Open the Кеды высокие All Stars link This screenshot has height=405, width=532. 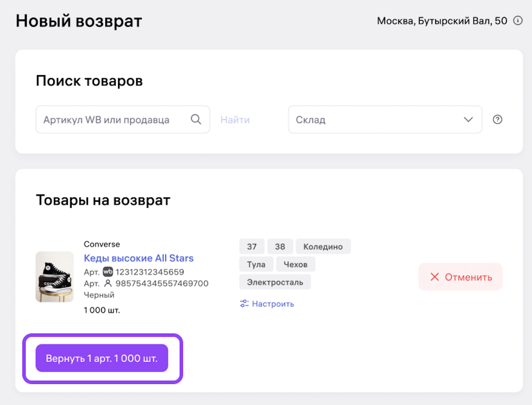[139, 258]
